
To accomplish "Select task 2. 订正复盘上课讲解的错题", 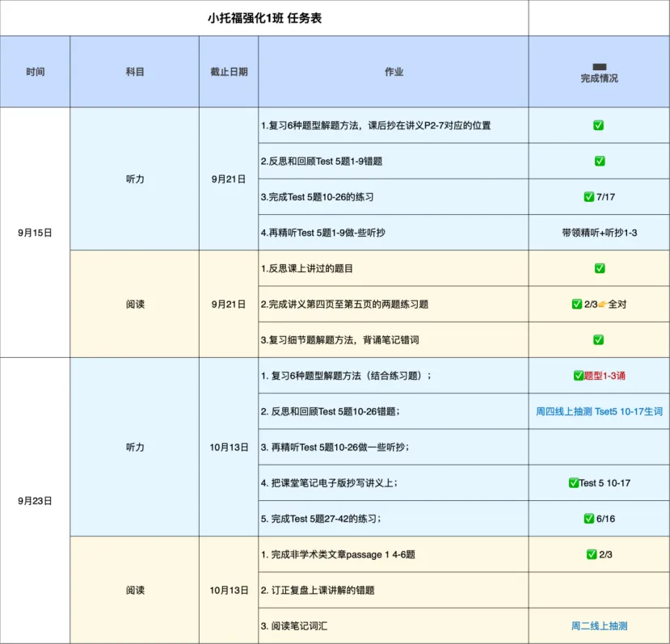I will pyautogui.click(x=394, y=590).
